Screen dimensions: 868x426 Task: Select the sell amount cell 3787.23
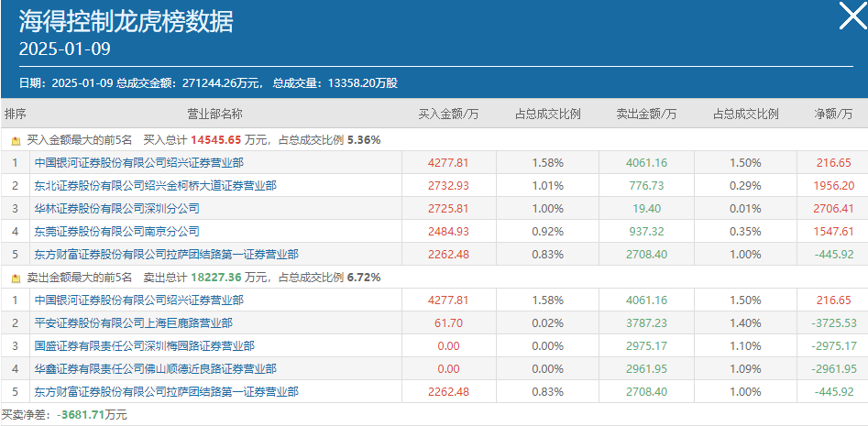646,323
